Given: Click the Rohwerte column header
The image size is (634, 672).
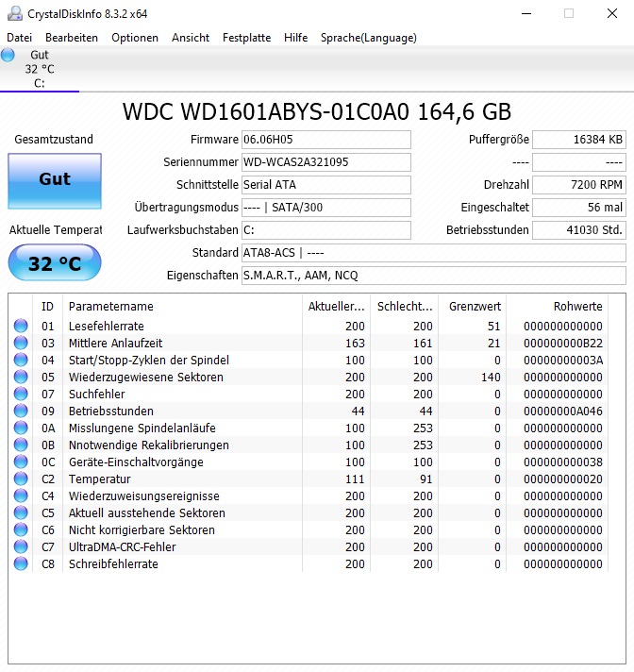Looking at the screenshot, I should pyautogui.click(x=558, y=307).
